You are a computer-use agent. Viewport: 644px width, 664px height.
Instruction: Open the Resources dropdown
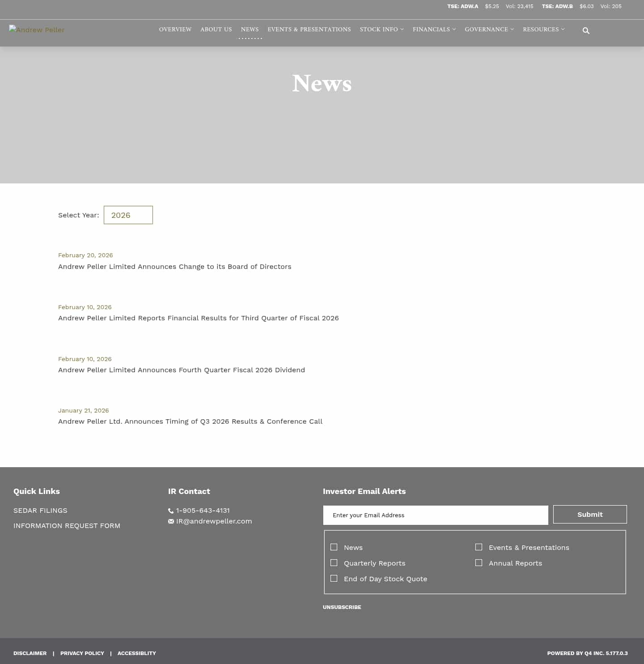543,30
